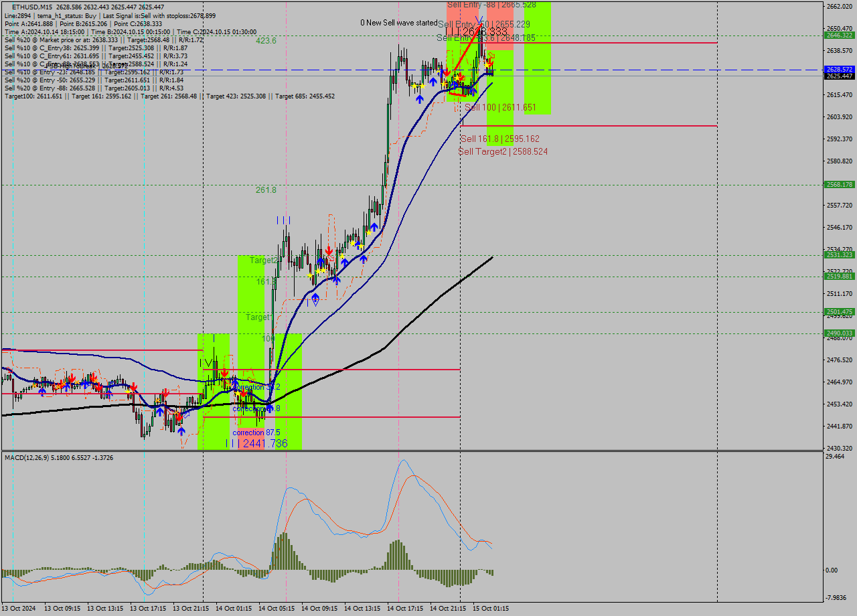The width and height of the screenshot is (857, 616).
Task: Click the '0 New Sell wave started' label
Action: coord(398,23)
